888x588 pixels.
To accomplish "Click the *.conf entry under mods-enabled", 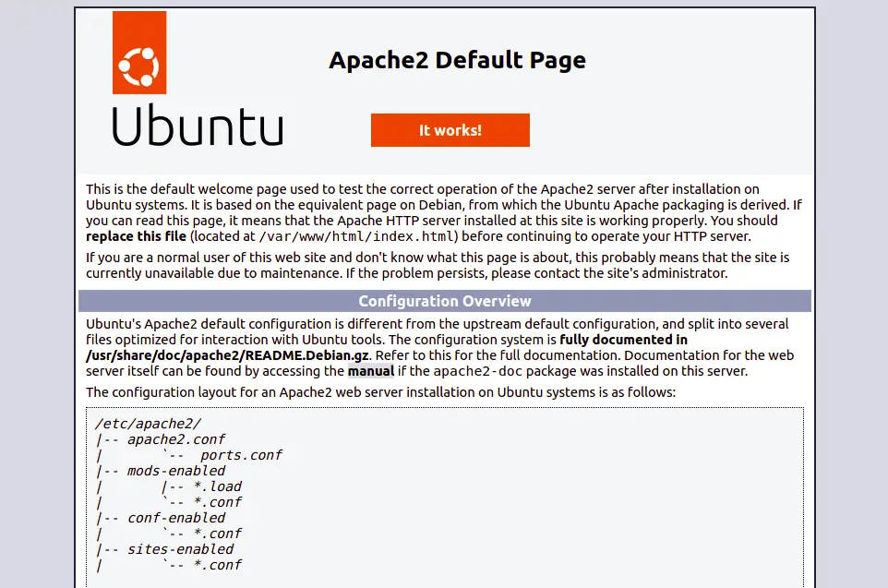I will click(x=218, y=502).
